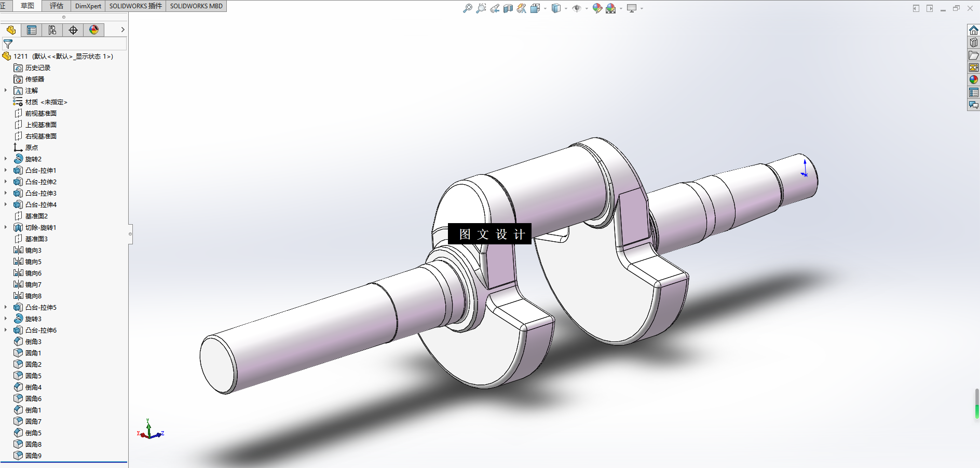Select the 前视基准面 plane
This screenshot has height=468, width=980.
tap(35, 113)
